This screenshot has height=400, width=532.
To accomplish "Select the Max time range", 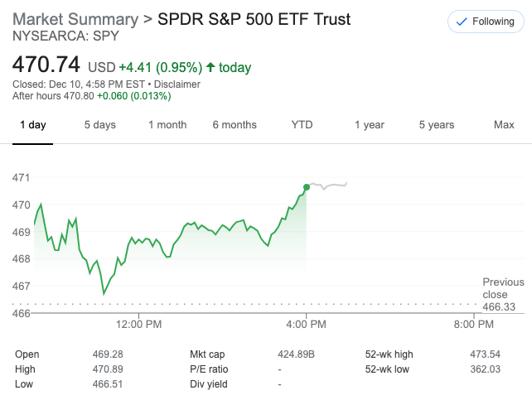I will click(504, 125).
